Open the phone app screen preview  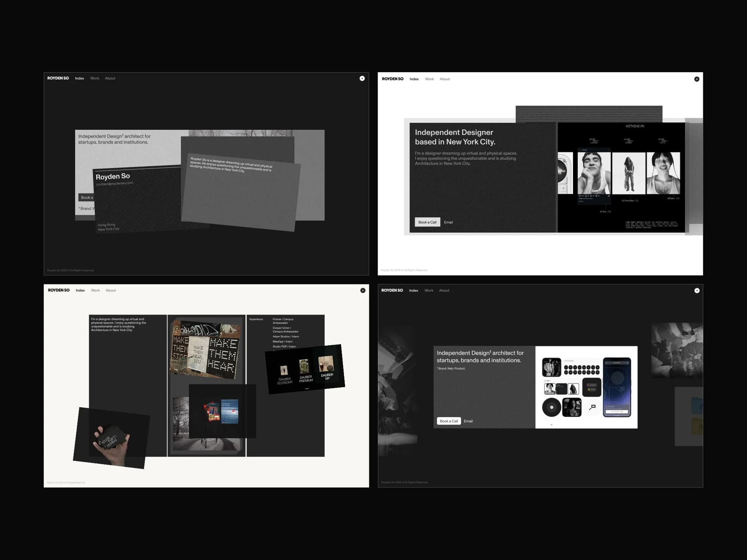click(617, 387)
